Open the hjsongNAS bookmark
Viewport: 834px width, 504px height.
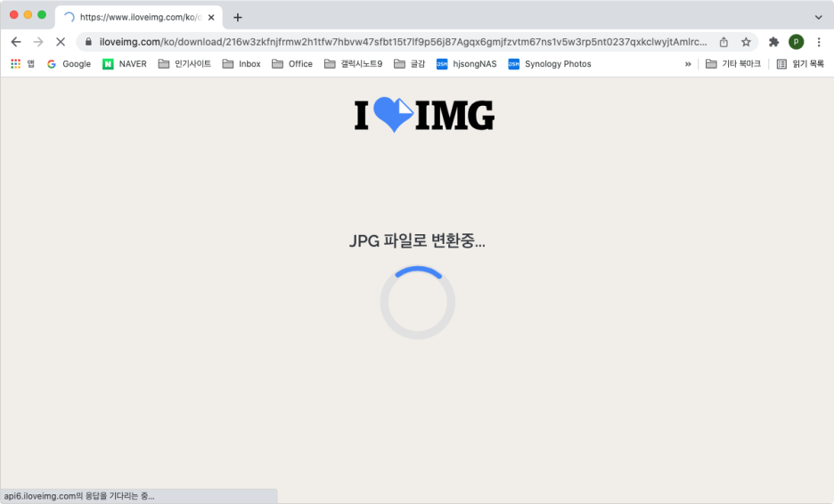[x=467, y=64]
